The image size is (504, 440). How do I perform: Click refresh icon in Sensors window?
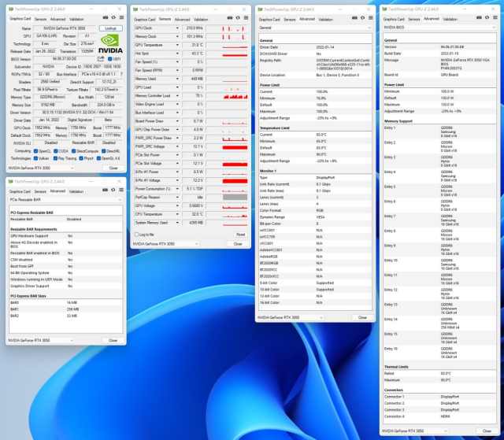tap(238, 18)
